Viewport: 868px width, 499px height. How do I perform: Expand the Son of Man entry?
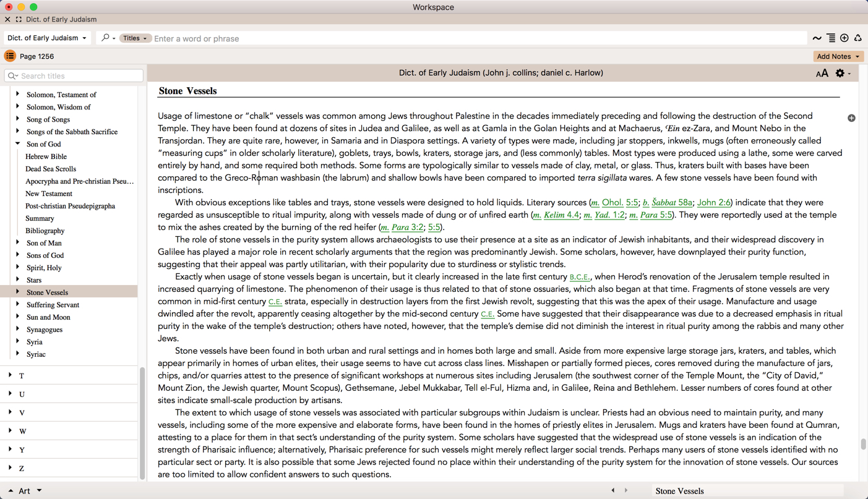pyautogui.click(x=17, y=242)
